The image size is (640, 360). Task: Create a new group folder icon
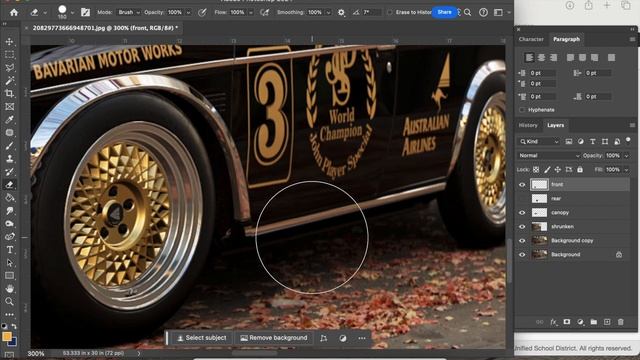pos(593,322)
